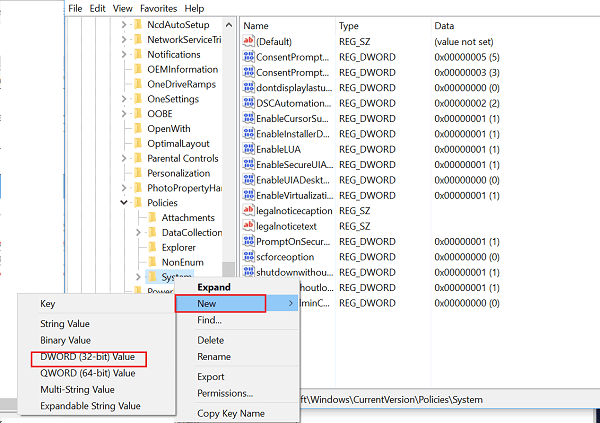600x423 pixels.
Task: Open the Favorites menu
Action: (158, 8)
